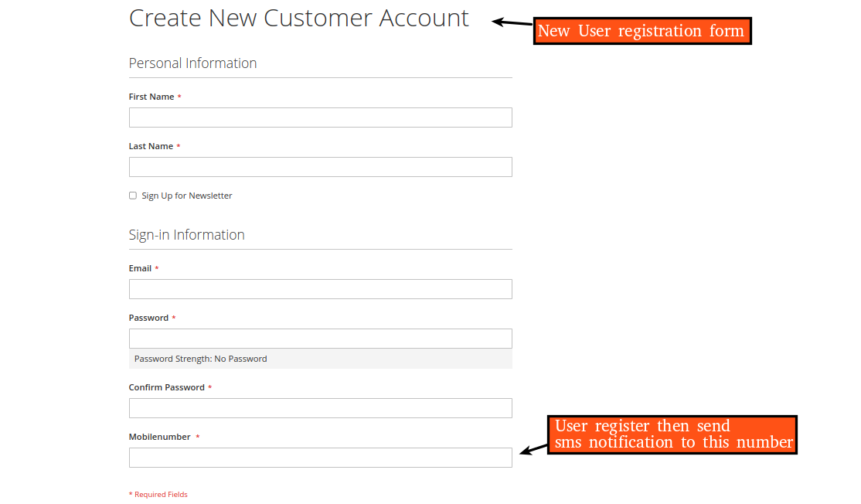Click the Confirm Password field label
Screen dimensions: 861x504
coord(166,387)
